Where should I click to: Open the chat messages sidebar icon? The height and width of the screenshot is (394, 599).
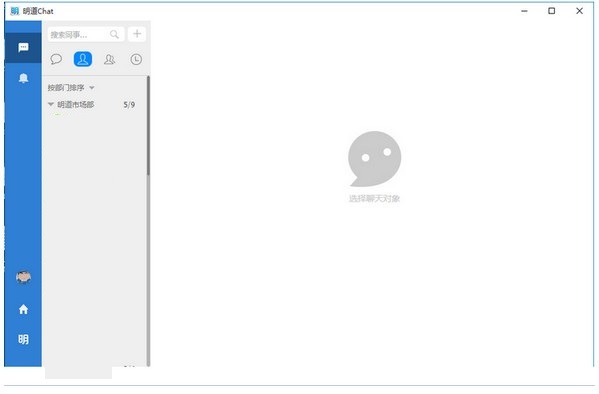point(23,47)
